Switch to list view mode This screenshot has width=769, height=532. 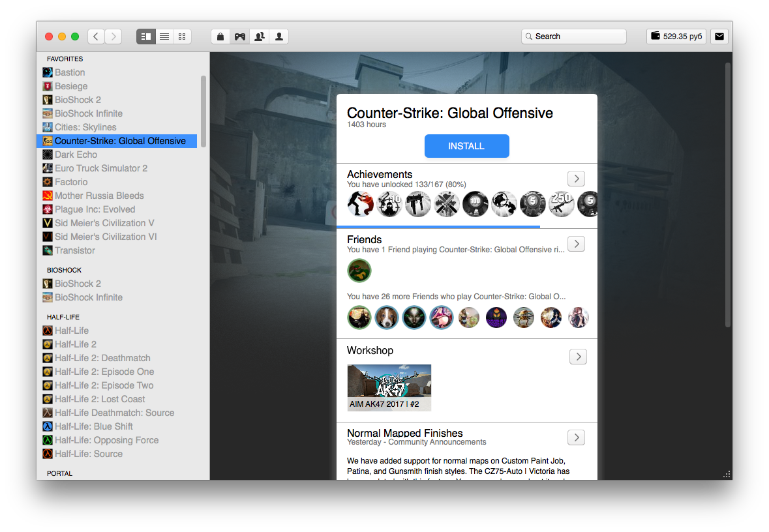164,37
